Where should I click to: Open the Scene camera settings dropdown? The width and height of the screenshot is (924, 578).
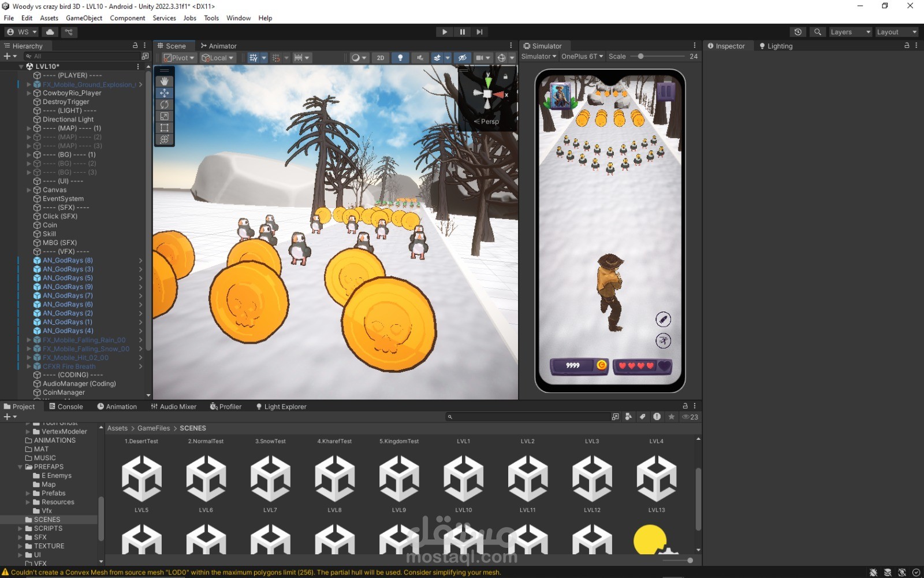[482, 58]
